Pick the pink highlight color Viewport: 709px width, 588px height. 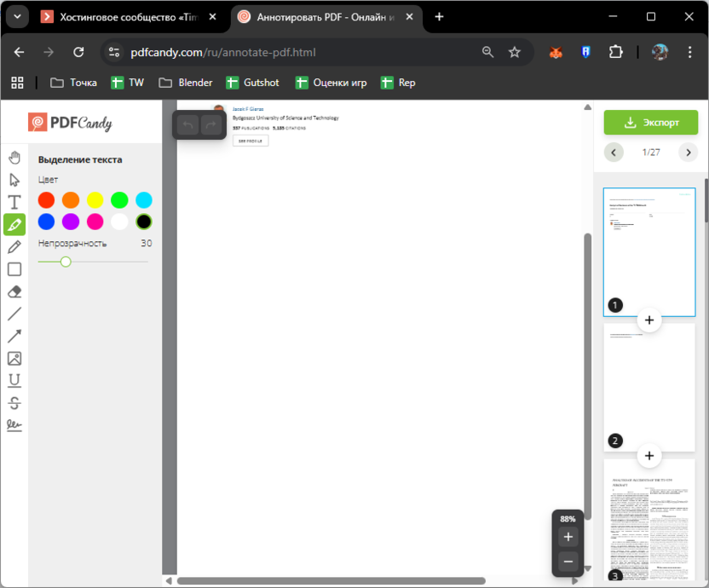coord(95,222)
